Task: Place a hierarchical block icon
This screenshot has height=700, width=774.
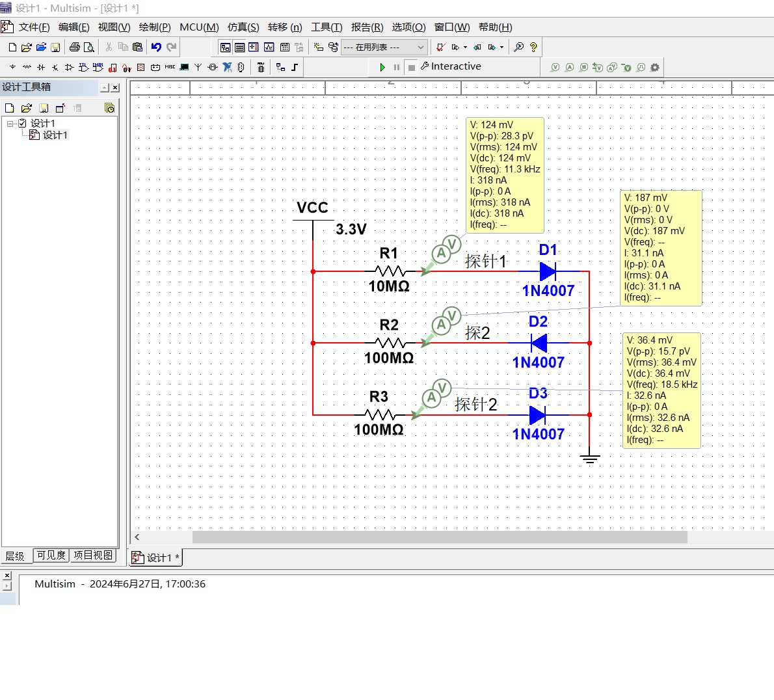Action: (x=280, y=67)
